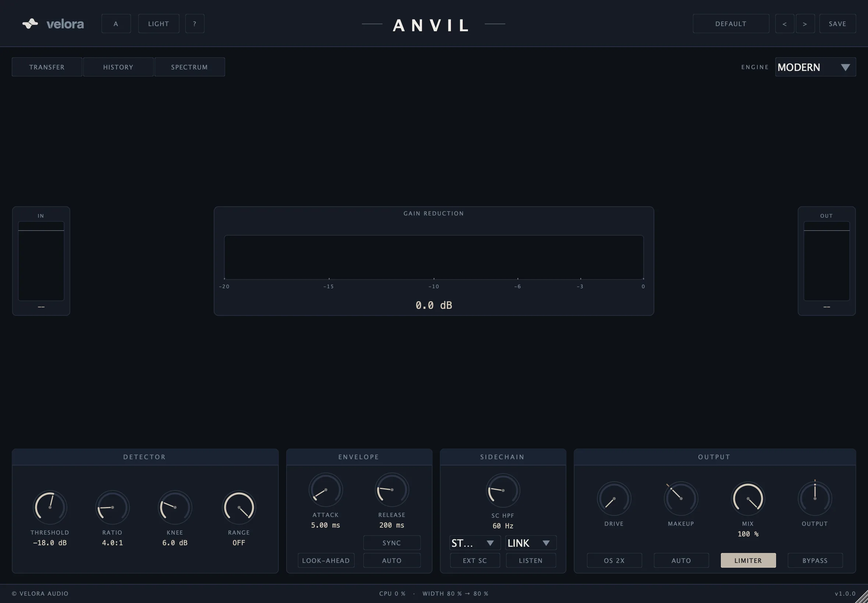868x603 pixels.
Task: Click the 200 ms release value
Action: tap(392, 525)
